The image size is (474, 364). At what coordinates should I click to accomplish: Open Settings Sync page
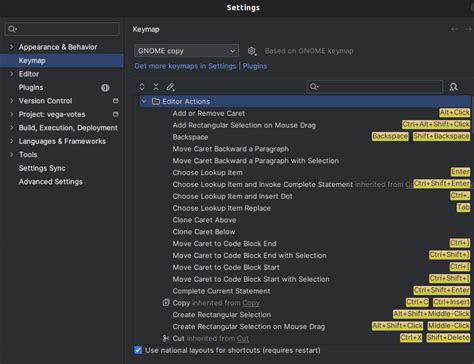[42, 168]
